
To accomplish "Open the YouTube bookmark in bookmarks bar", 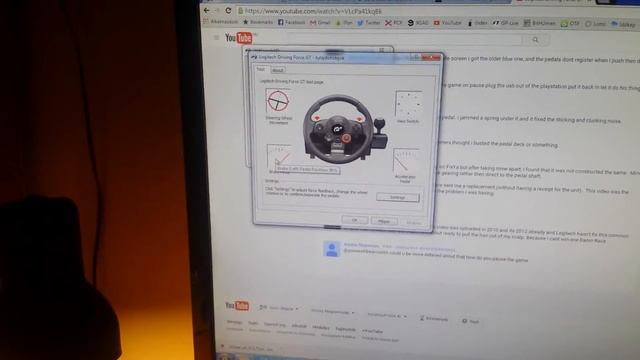I will 447,23.
